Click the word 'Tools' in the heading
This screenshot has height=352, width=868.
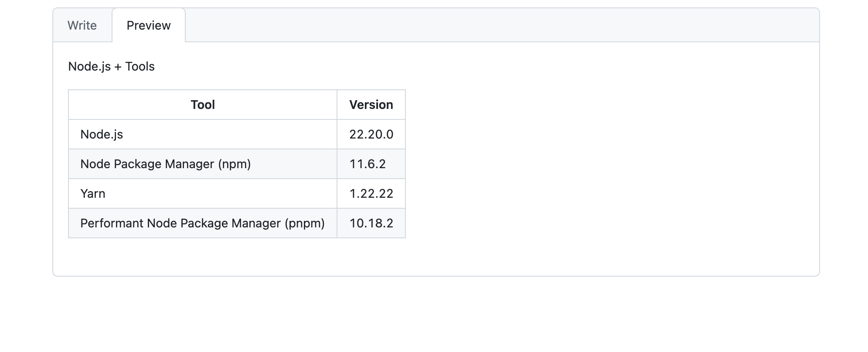(x=140, y=67)
